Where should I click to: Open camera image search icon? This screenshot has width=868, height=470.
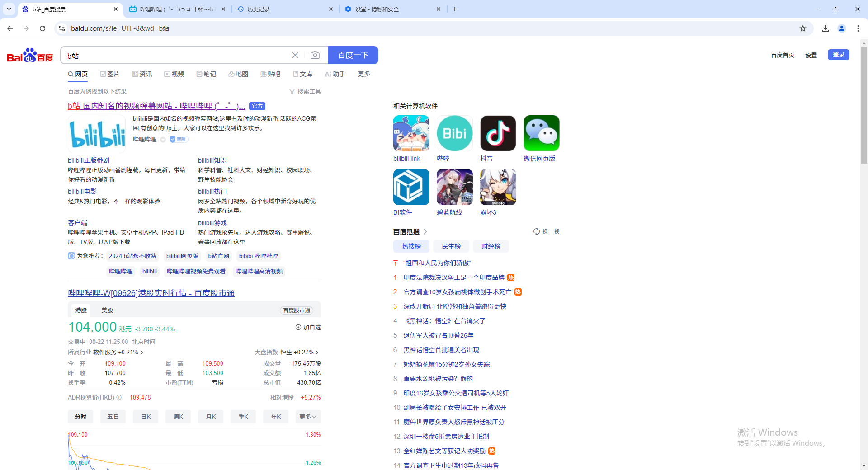[315, 55]
